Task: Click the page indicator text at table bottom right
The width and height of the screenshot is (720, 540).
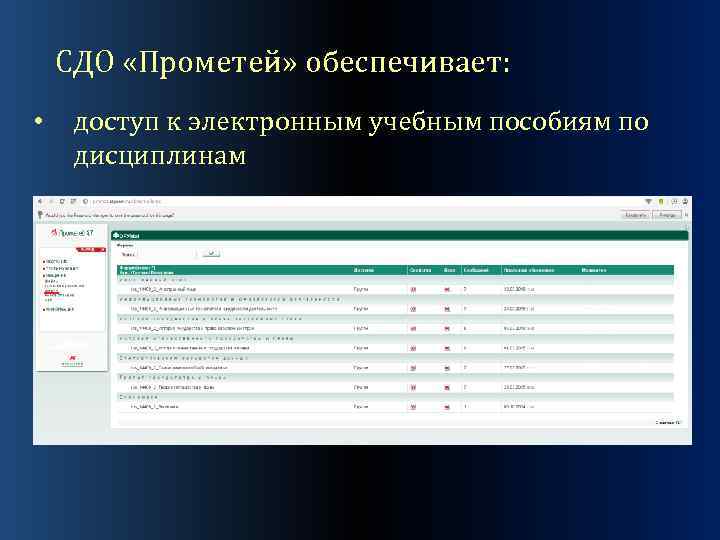Action: [668, 422]
